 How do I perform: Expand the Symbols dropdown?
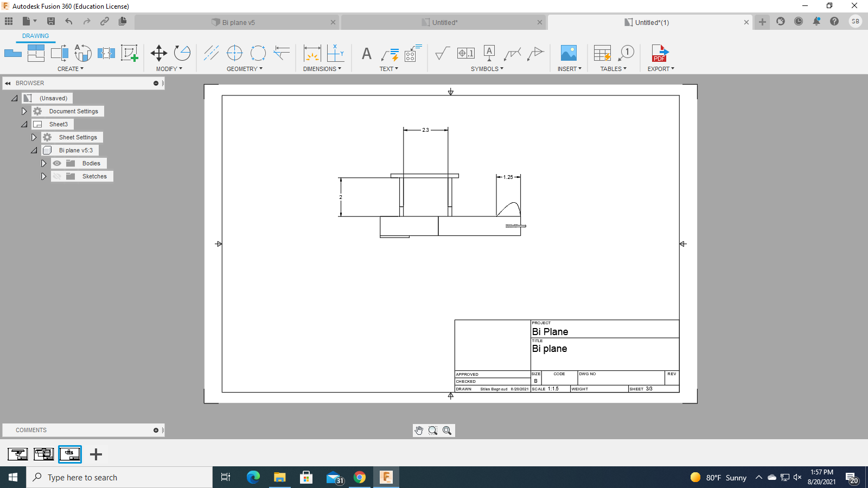487,68
